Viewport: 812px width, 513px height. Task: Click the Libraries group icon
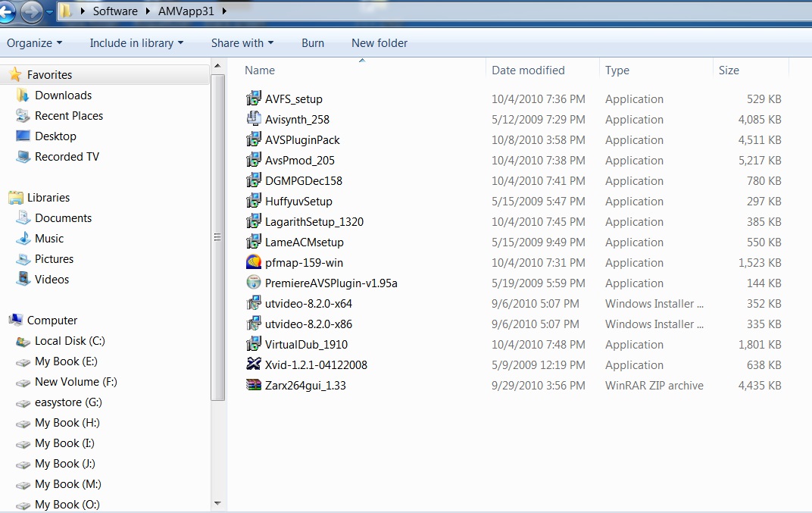tap(16, 198)
